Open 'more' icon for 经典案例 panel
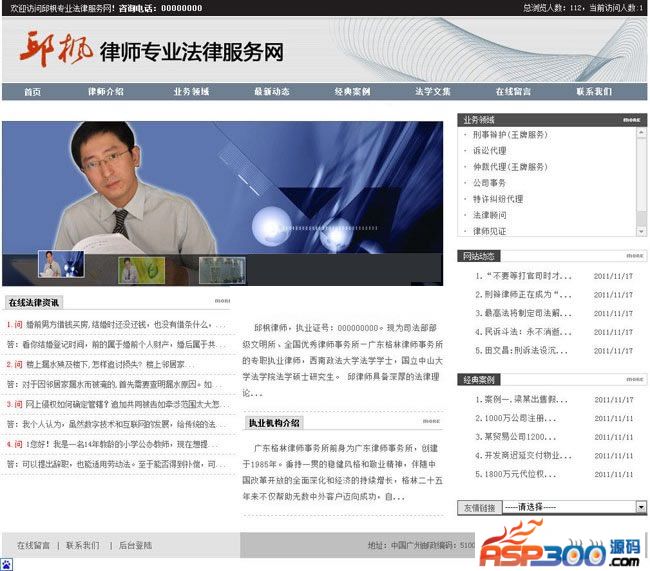The width and height of the screenshot is (650, 571). (x=635, y=380)
